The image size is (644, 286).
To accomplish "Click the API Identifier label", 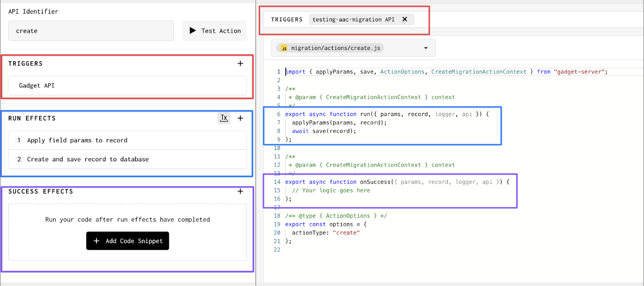I will pos(33,11).
